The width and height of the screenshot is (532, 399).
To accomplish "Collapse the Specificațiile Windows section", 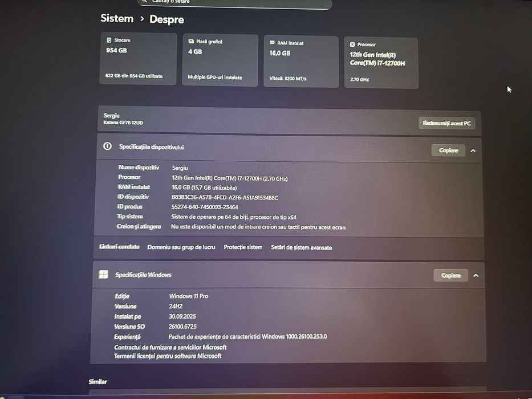I will coord(476,275).
